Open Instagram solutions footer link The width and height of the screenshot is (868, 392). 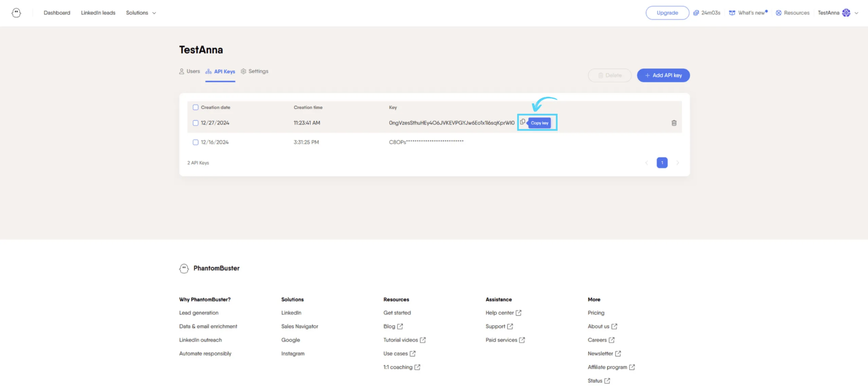[293, 354]
